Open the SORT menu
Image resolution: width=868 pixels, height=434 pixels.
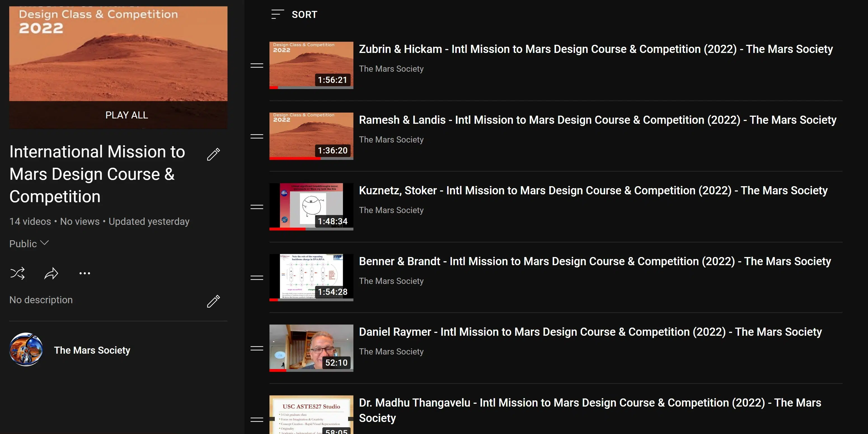[294, 15]
